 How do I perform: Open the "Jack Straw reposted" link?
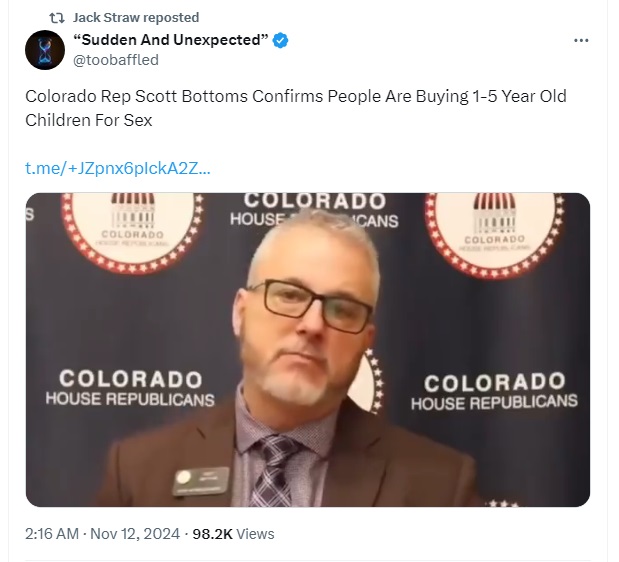[x=136, y=18]
